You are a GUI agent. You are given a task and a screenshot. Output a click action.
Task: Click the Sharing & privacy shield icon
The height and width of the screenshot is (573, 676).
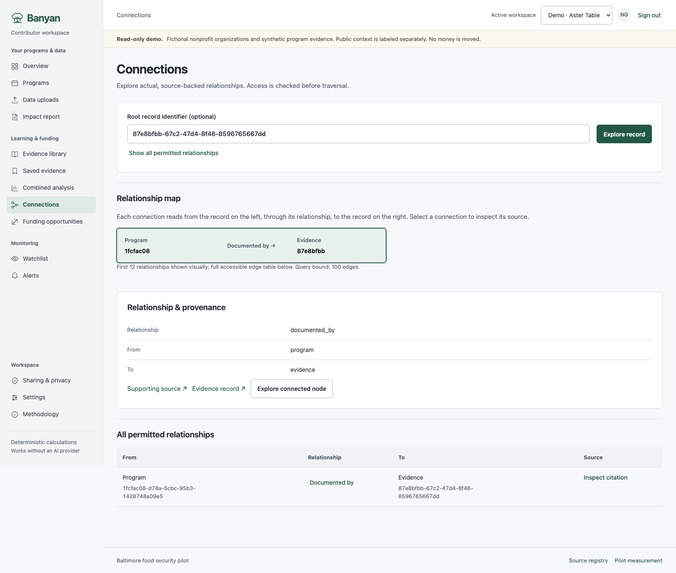click(15, 380)
